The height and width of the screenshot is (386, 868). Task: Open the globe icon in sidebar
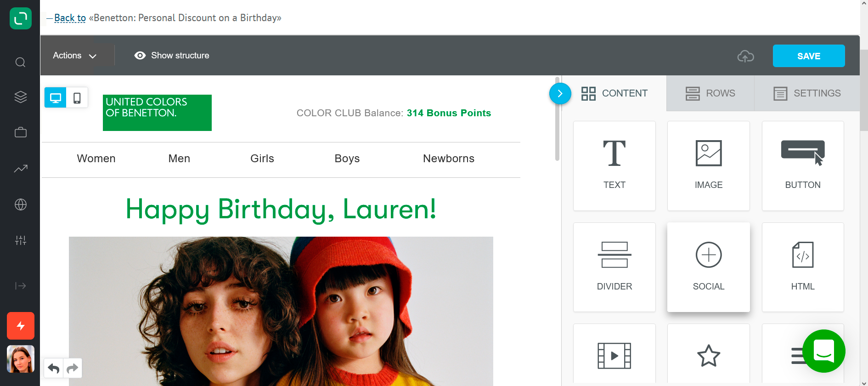click(x=21, y=204)
